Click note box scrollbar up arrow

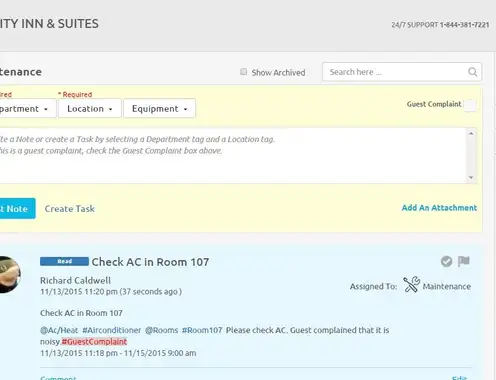point(471,133)
